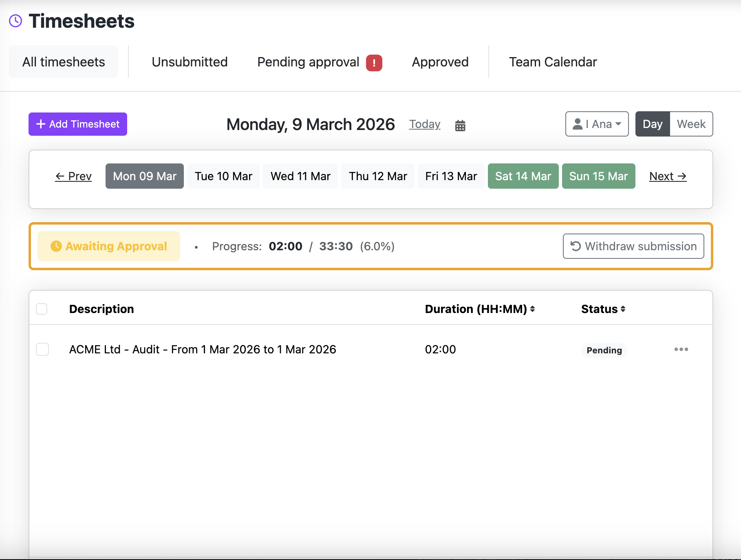Screen dimensions: 741x560
Task: Click the Today link
Action: click(425, 124)
